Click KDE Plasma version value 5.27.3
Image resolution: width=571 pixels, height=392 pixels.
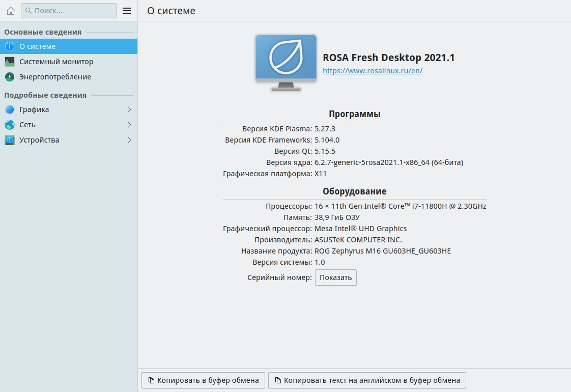[325, 129]
